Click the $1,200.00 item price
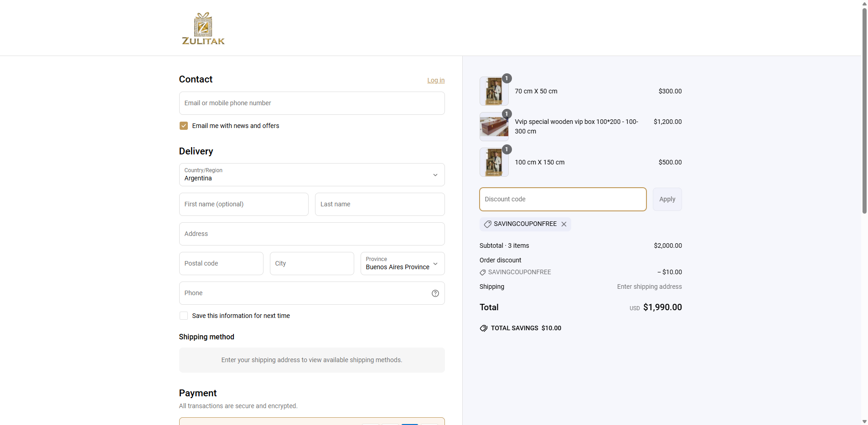868x425 pixels. (x=668, y=122)
